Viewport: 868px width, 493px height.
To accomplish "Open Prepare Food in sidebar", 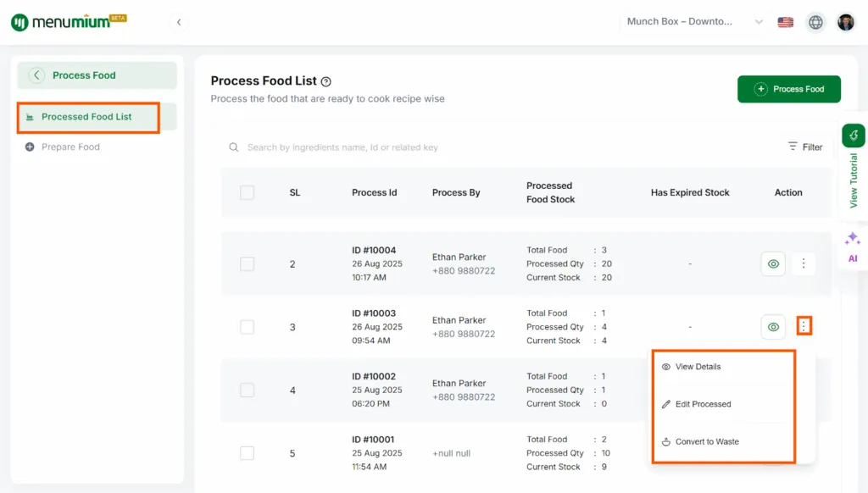I will click(70, 147).
